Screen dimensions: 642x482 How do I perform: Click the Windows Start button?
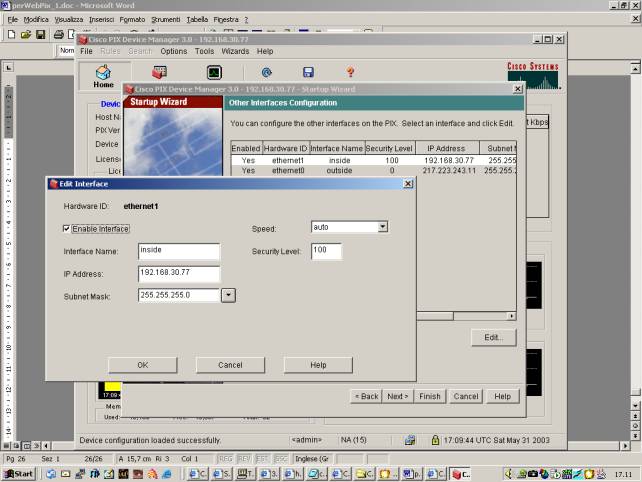19,474
